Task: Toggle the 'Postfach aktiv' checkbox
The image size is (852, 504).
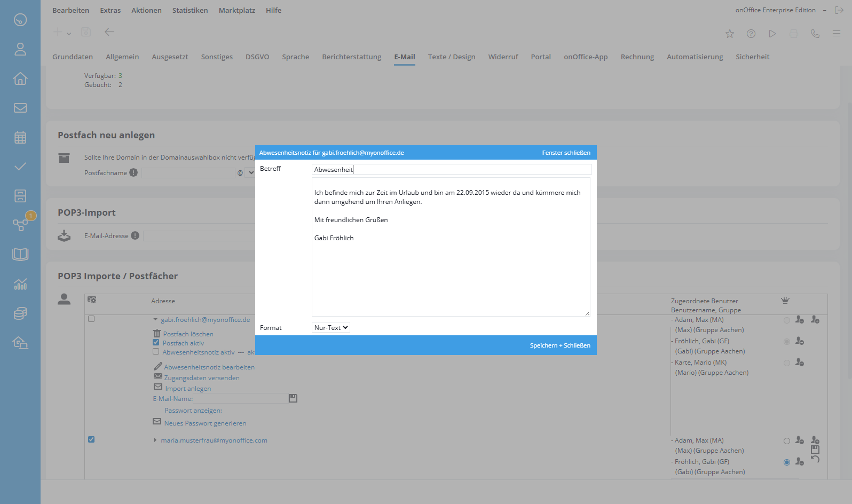Action: click(156, 342)
